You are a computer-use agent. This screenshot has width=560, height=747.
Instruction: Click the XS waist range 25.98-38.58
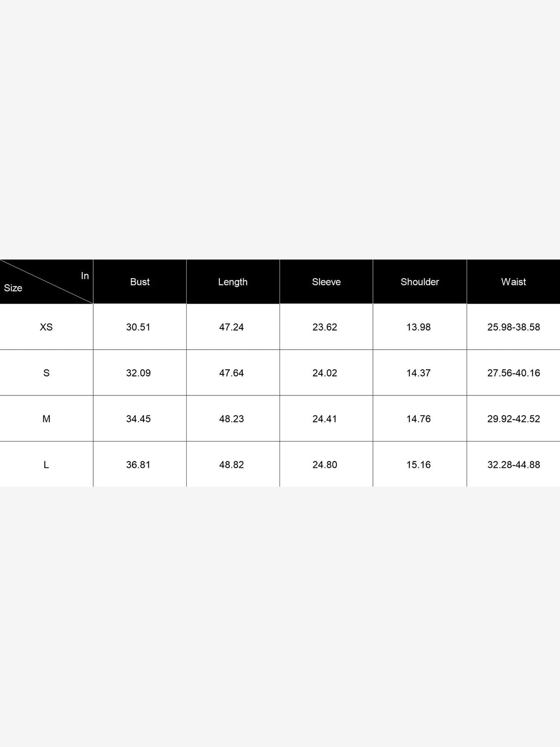click(x=514, y=327)
